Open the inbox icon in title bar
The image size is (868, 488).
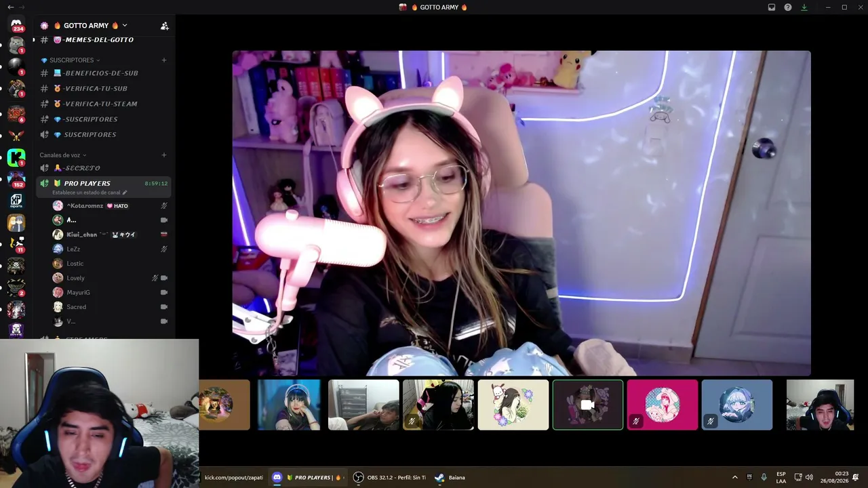(772, 7)
